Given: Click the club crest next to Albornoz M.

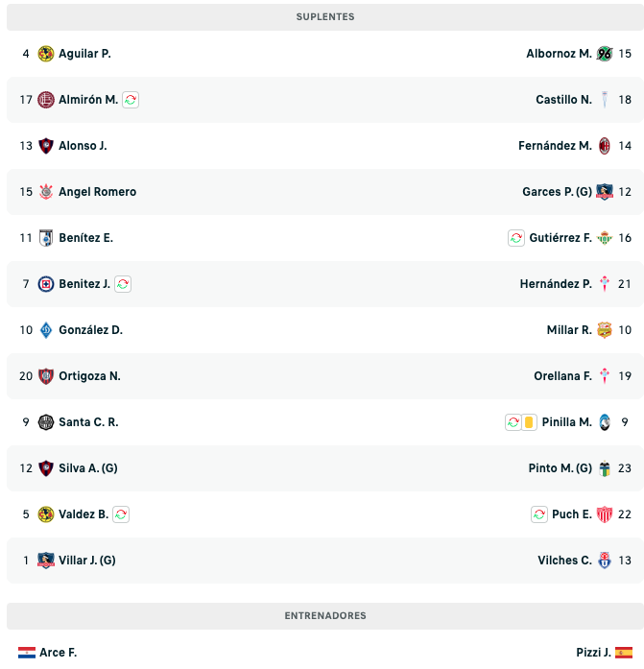Looking at the screenshot, I should click(605, 54).
